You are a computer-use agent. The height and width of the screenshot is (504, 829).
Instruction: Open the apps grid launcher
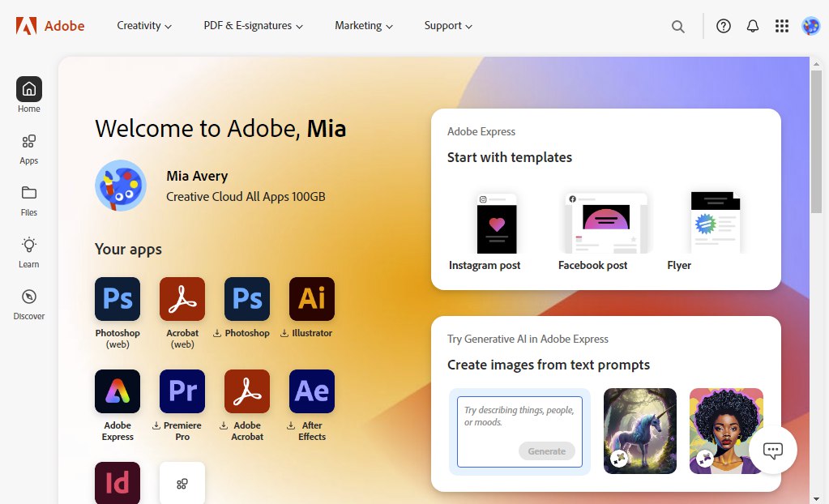[x=781, y=25]
